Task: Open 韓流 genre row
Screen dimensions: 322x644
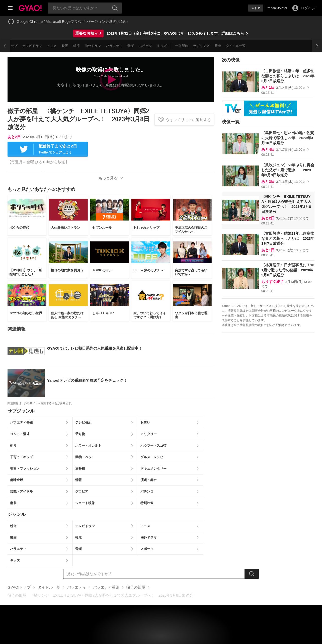Action: click(x=105, y=538)
